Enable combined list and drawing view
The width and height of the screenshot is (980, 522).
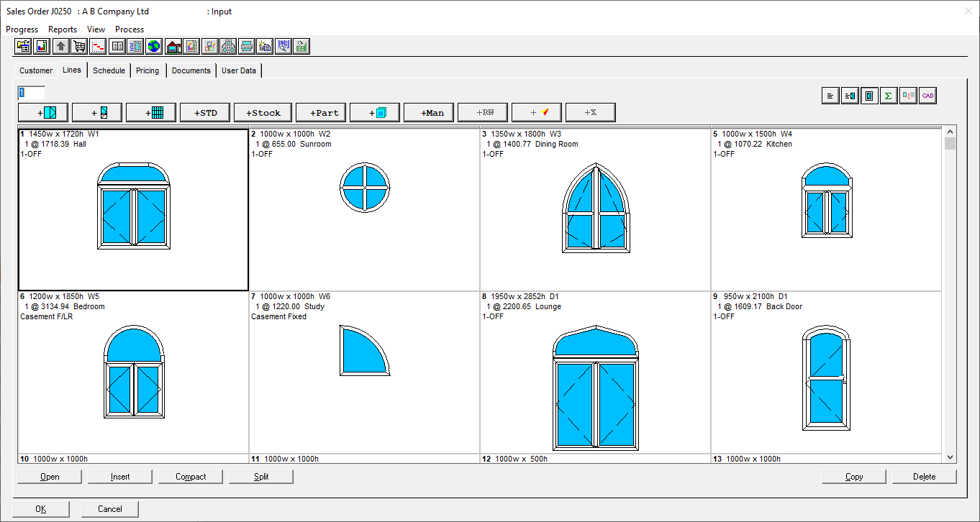click(x=850, y=95)
